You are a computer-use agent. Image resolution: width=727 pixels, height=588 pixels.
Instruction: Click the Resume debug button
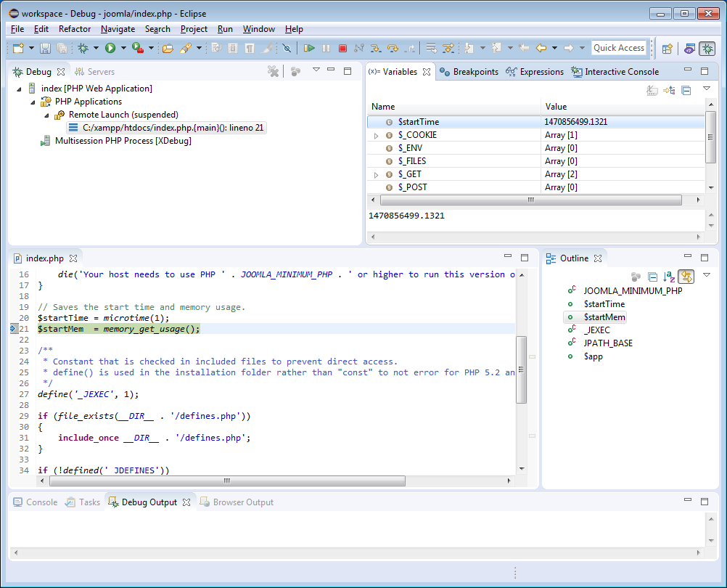coord(309,48)
